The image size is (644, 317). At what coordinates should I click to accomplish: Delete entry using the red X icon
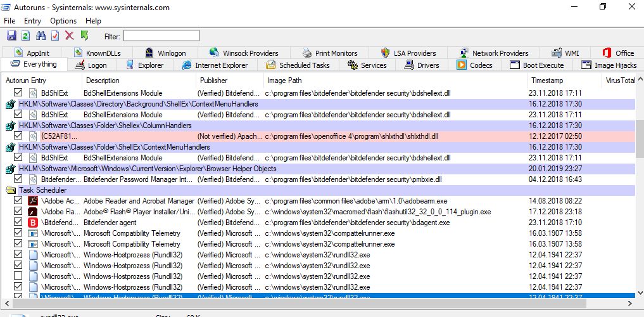tap(70, 36)
